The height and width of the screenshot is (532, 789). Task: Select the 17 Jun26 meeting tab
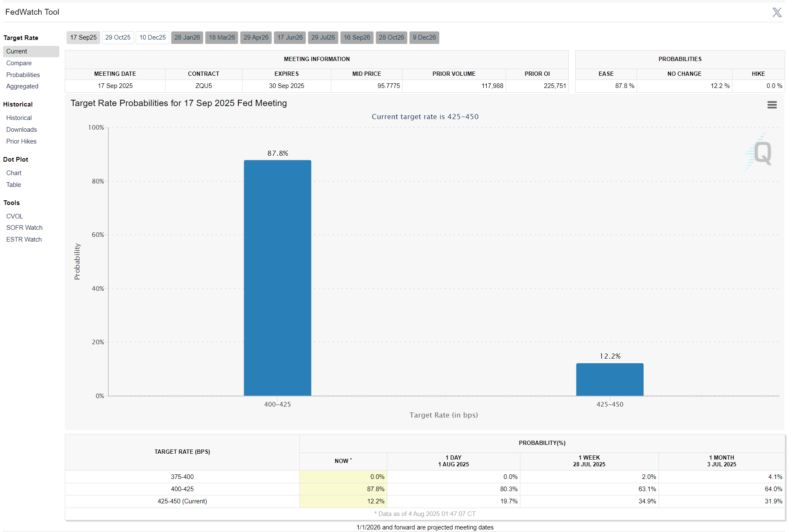tap(290, 37)
